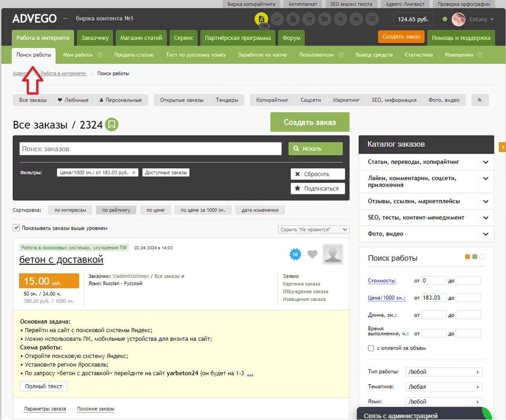The width and height of the screenshot is (506, 420).
Task: Open the Сервис tab
Action: (183, 38)
